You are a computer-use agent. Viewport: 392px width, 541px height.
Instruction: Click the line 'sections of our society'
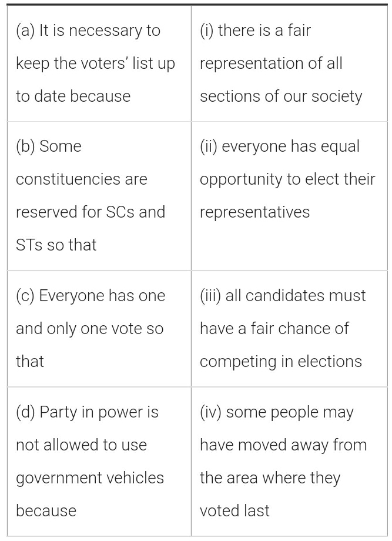pyautogui.click(x=281, y=96)
